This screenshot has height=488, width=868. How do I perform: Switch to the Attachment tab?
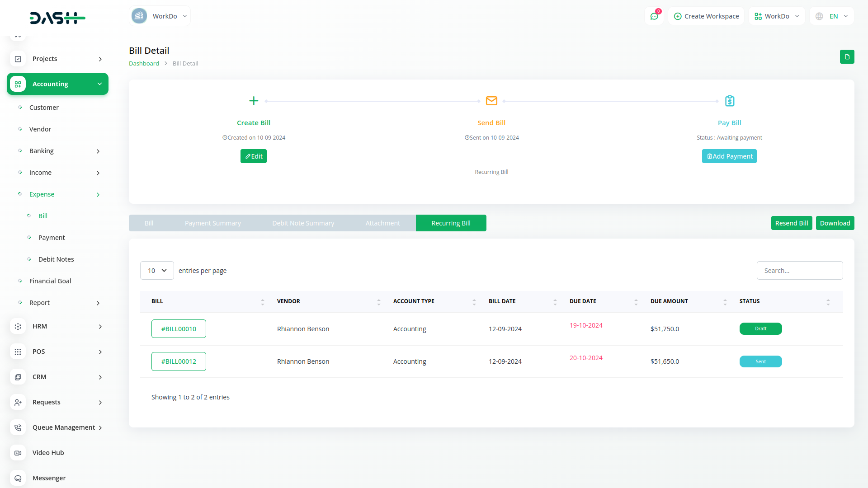382,223
